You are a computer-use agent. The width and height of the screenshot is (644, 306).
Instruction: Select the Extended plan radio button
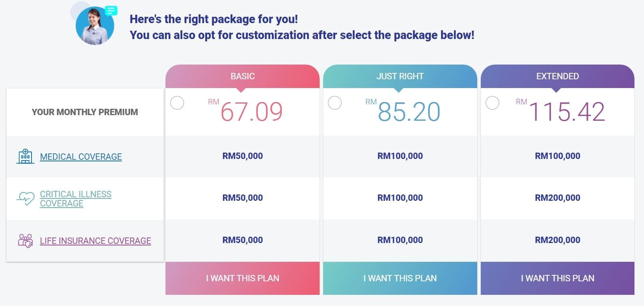pyautogui.click(x=492, y=102)
